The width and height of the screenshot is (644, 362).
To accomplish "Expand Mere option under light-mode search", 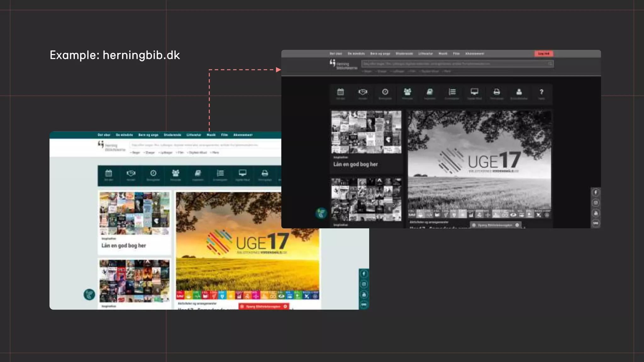I will pos(215,153).
